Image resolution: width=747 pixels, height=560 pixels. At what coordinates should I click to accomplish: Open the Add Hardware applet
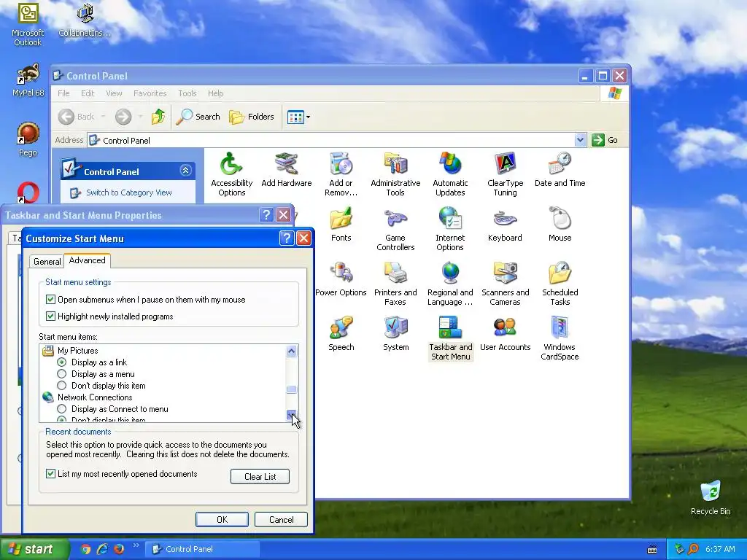(286, 170)
